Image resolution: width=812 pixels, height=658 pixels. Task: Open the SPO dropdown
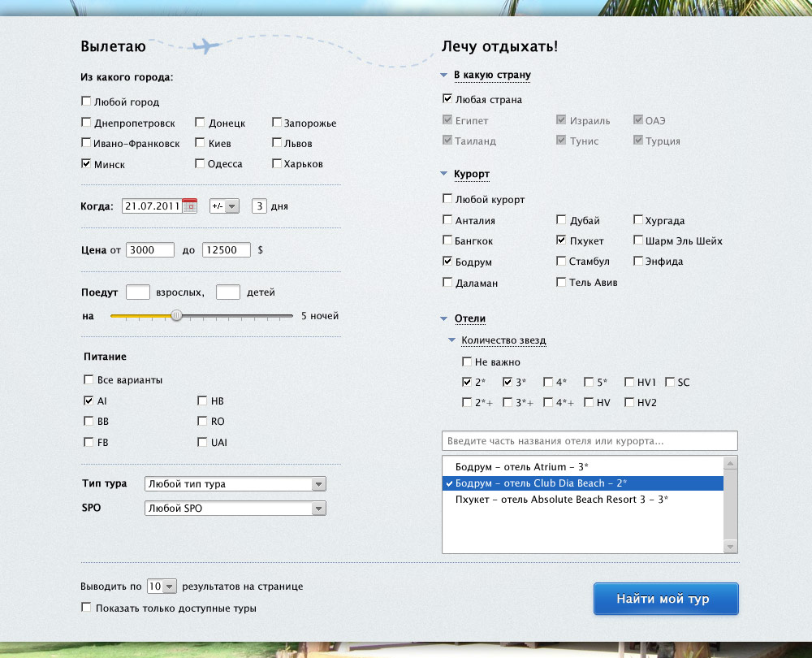tap(235, 509)
